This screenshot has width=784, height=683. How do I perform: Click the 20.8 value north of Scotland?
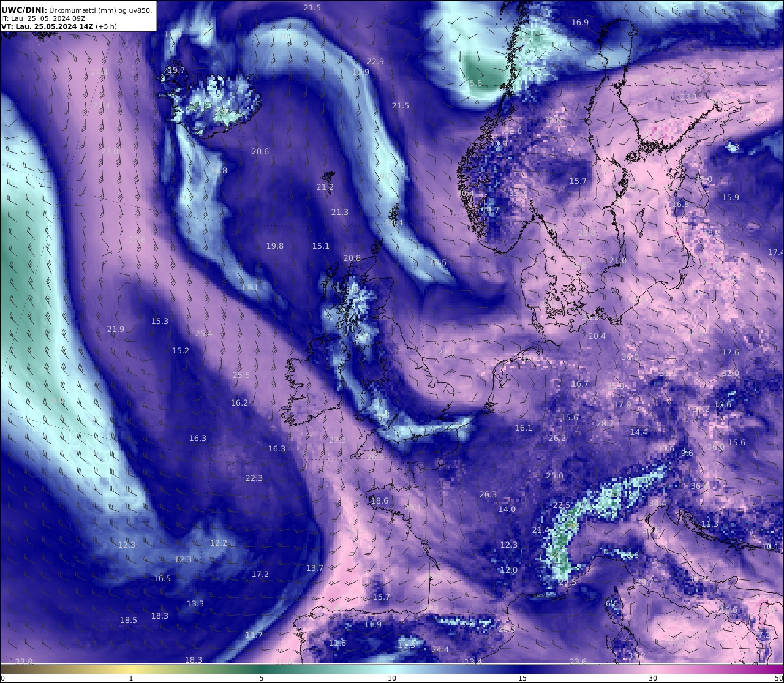[352, 258]
